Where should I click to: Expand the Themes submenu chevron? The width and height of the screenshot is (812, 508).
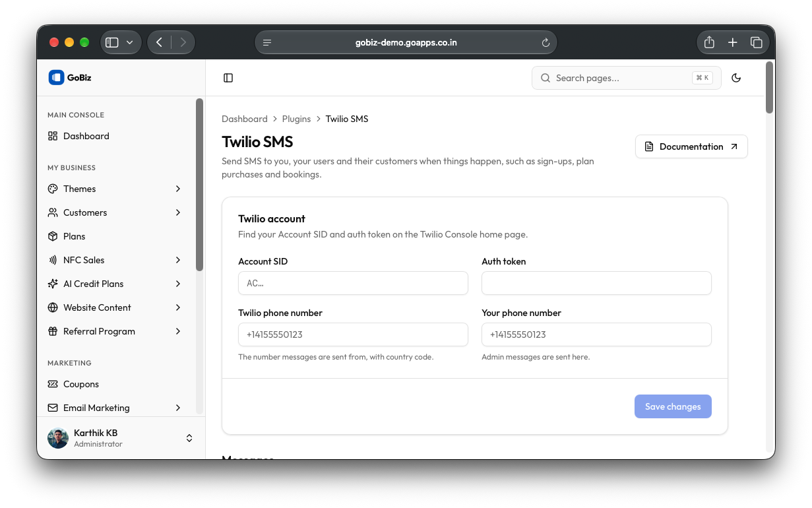178,189
